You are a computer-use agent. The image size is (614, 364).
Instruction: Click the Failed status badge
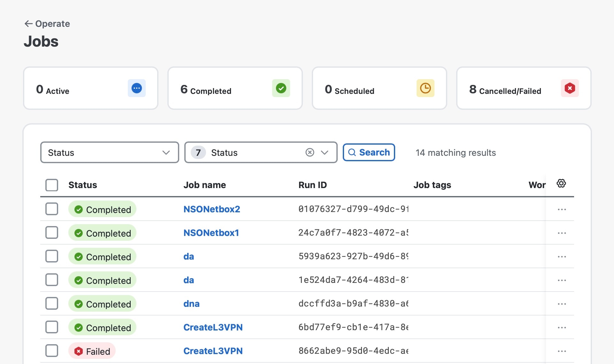tap(92, 351)
